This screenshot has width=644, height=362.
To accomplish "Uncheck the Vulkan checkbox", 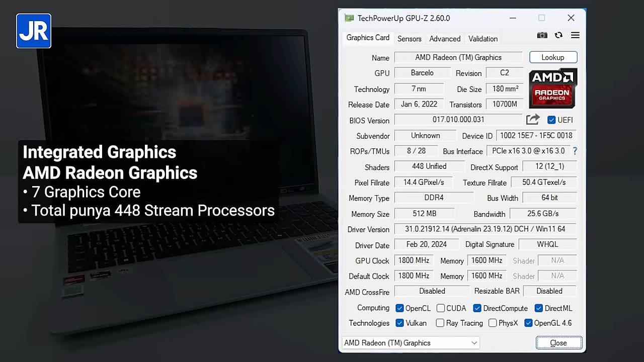I will [400, 323].
